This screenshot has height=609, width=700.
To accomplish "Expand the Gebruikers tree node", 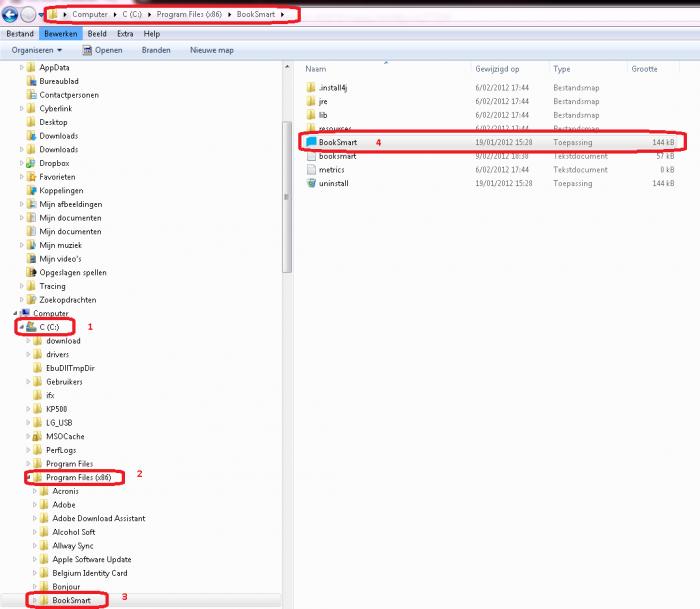I will coord(28,382).
